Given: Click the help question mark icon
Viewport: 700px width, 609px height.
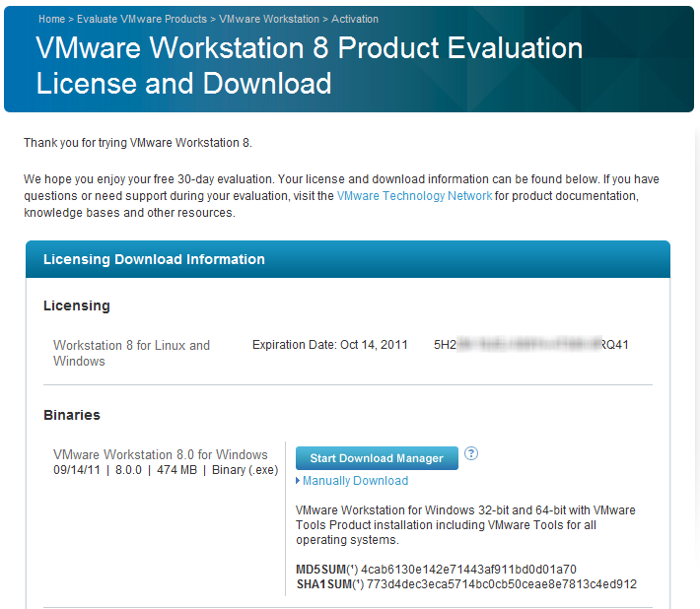Looking at the screenshot, I should [471, 453].
